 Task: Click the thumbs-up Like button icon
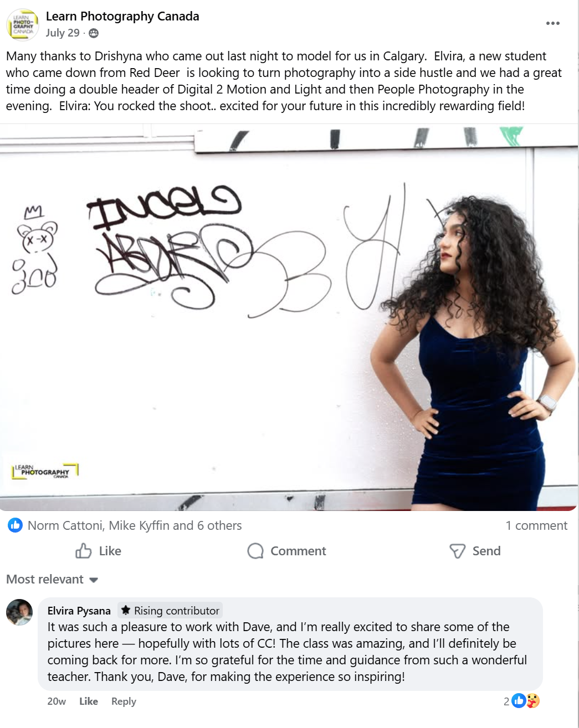point(84,551)
